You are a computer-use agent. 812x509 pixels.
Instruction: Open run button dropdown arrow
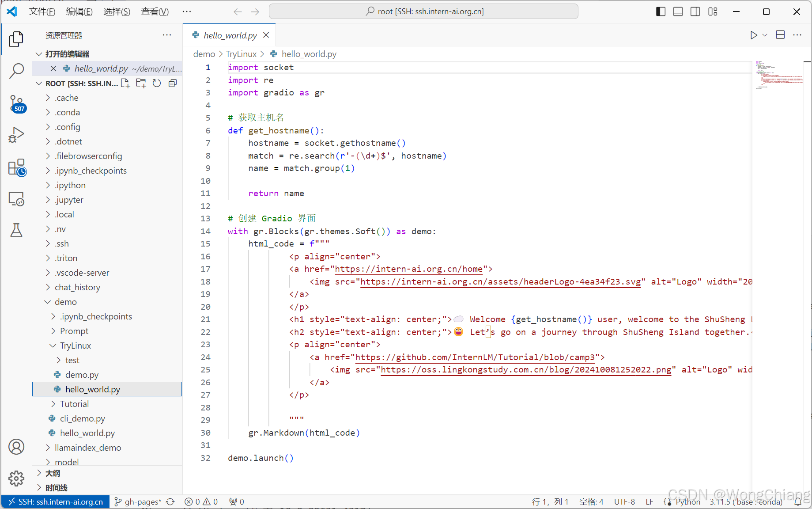765,35
